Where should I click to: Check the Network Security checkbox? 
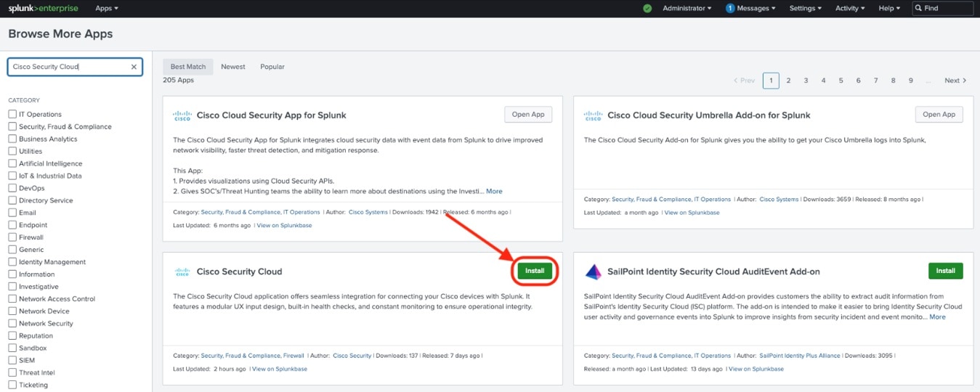click(x=12, y=323)
